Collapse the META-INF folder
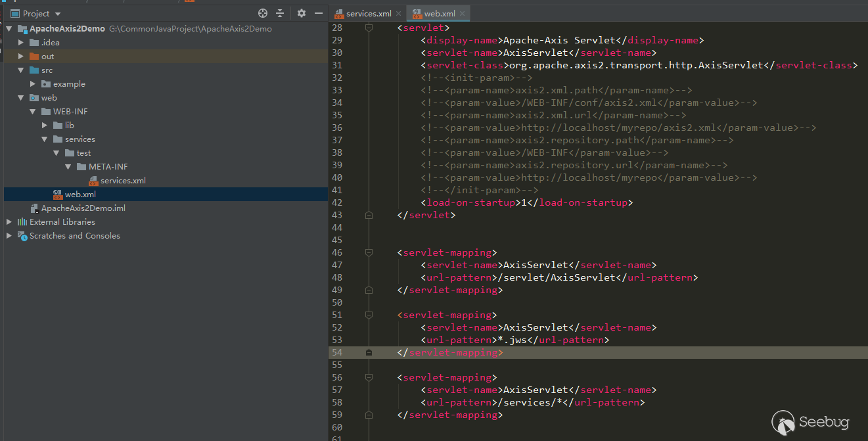 click(x=68, y=167)
